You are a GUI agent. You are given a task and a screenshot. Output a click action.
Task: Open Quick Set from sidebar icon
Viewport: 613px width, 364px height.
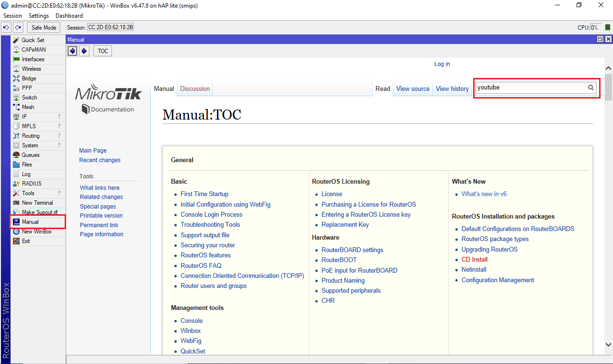pyautogui.click(x=16, y=40)
